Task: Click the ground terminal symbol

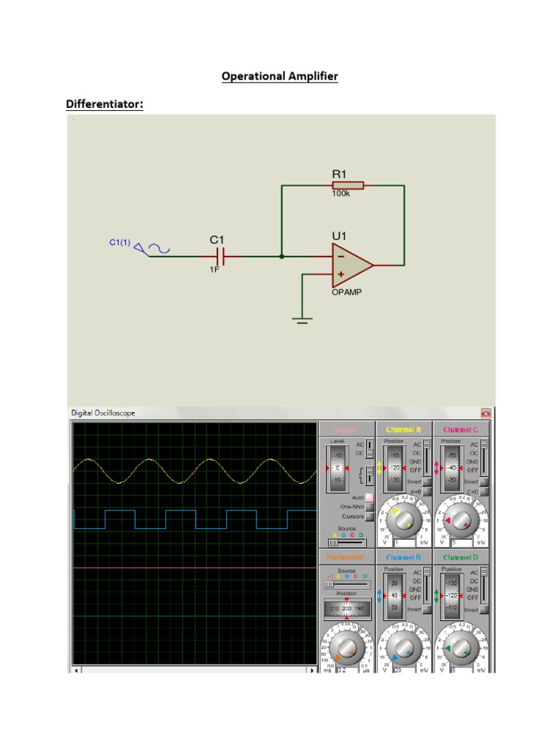Action: (303, 320)
